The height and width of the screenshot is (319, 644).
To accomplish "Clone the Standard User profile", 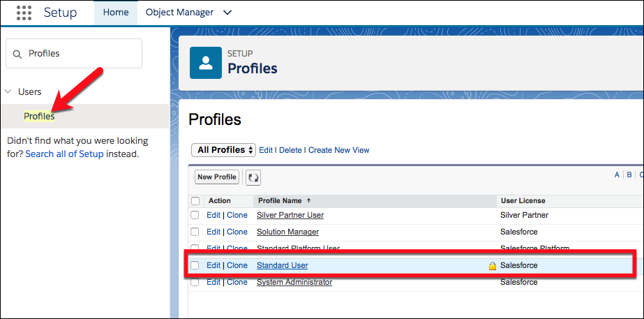I will pyautogui.click(x=237, y=265).
